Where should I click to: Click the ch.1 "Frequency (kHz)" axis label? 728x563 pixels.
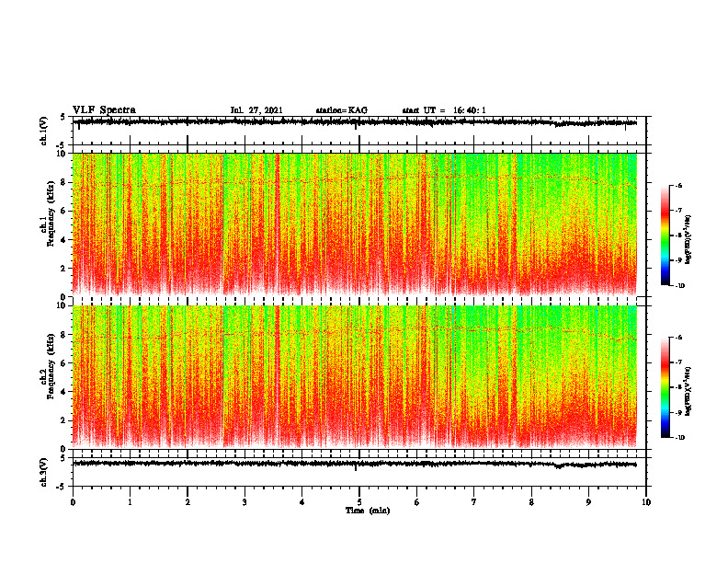coord(51,214)
